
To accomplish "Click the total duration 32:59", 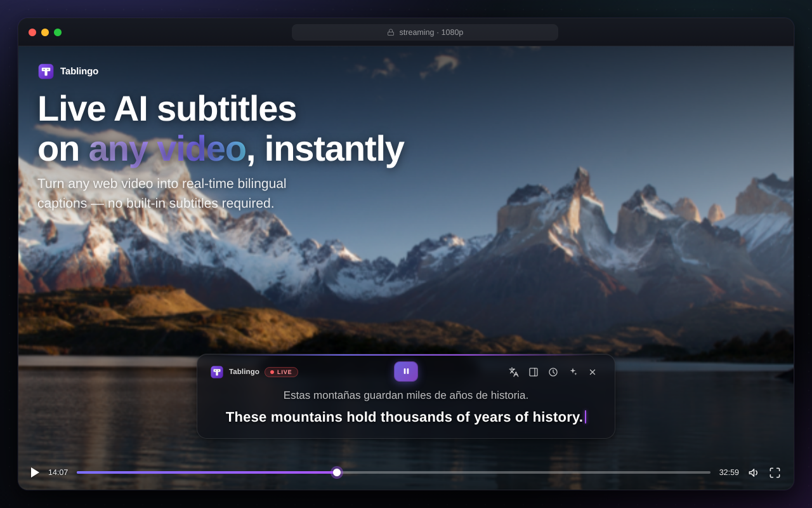I will [x=729, y=472].
